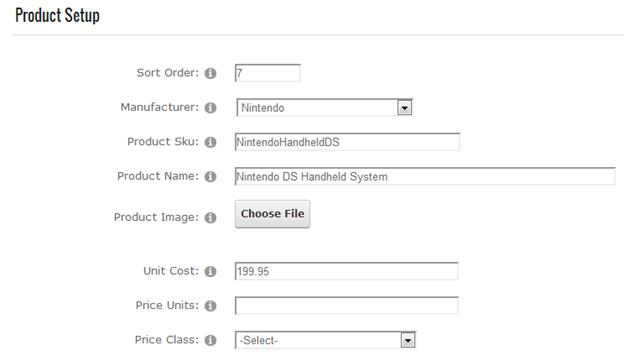Click the Unit Cost label
The width and height of the screenshot is (624, 361).
(171, 271)
